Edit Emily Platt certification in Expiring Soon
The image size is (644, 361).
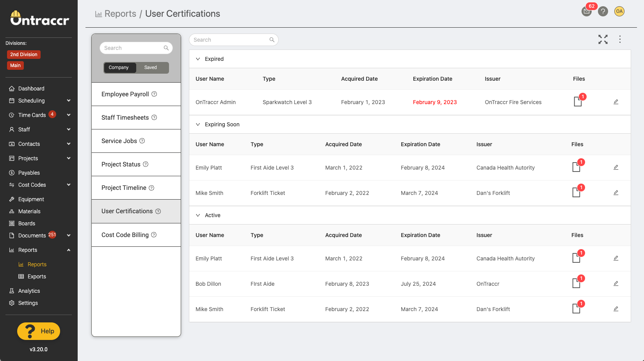(x=616, y=167)
